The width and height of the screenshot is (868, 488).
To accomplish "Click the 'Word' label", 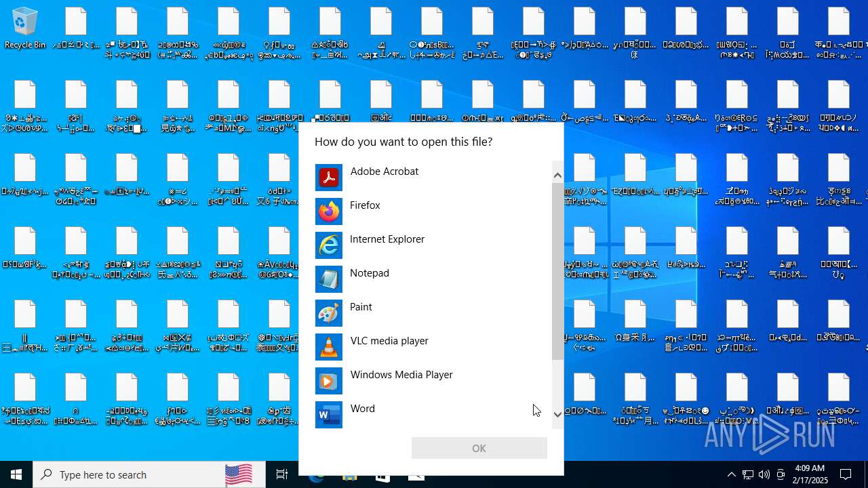I will [363, 409].
